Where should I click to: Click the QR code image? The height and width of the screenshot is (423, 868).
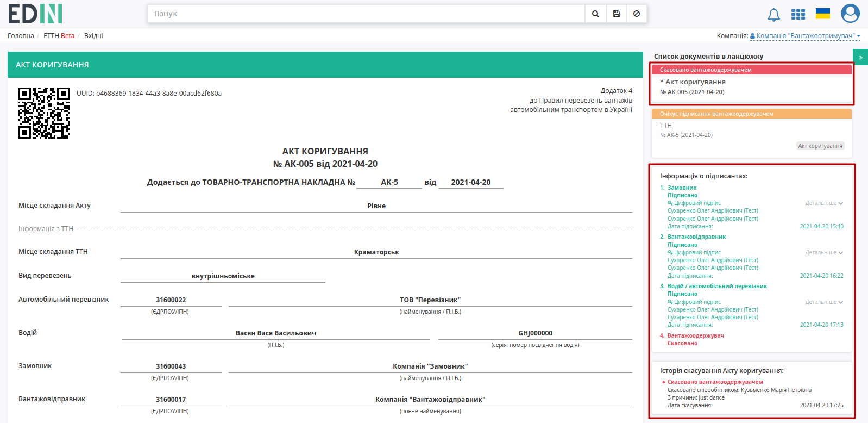click(44, 113)
